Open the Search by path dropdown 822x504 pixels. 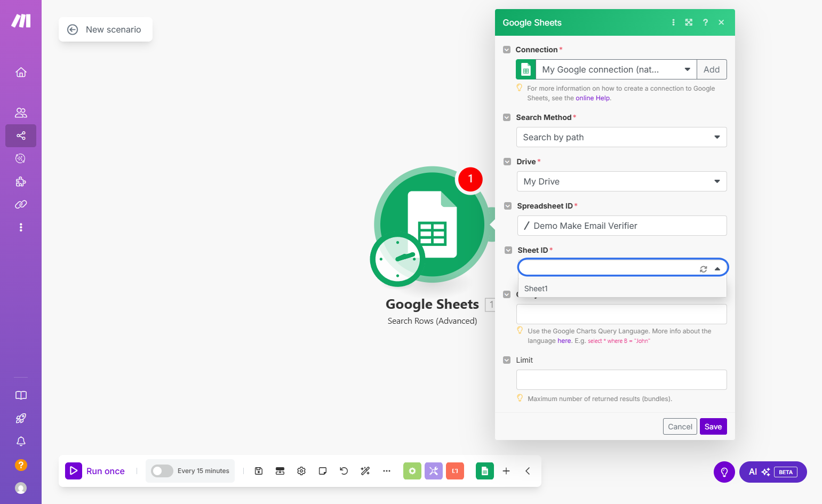pos(621,137)
